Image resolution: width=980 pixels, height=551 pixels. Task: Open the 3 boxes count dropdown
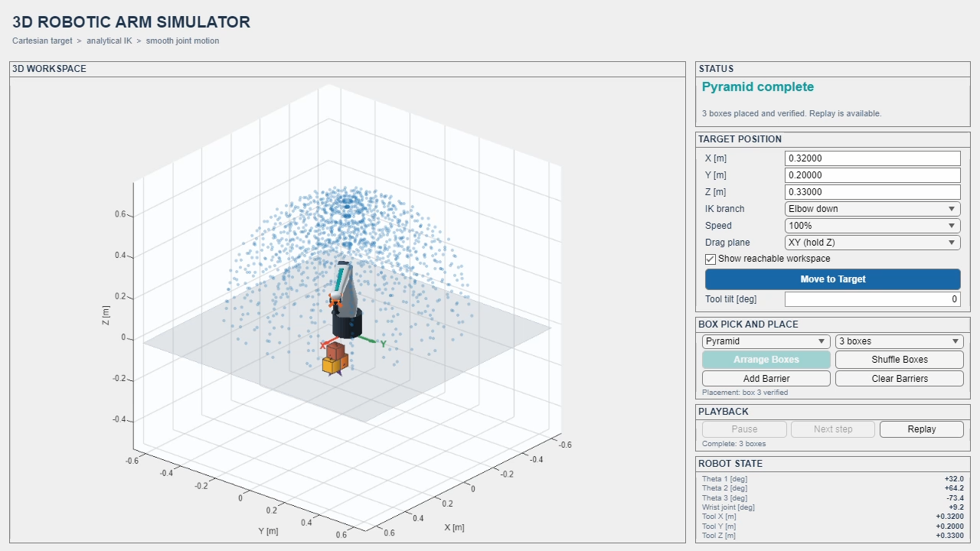tap(900, 341)
